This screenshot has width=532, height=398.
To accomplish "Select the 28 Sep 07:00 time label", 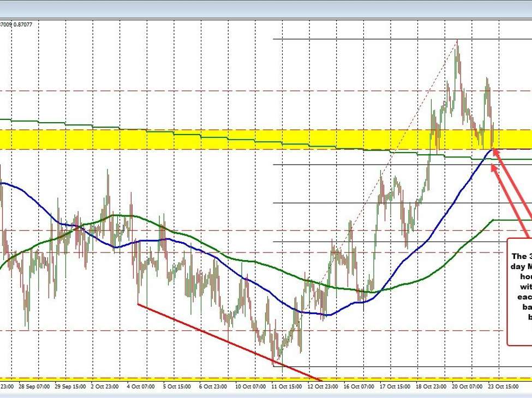I will tap(35, 386).
